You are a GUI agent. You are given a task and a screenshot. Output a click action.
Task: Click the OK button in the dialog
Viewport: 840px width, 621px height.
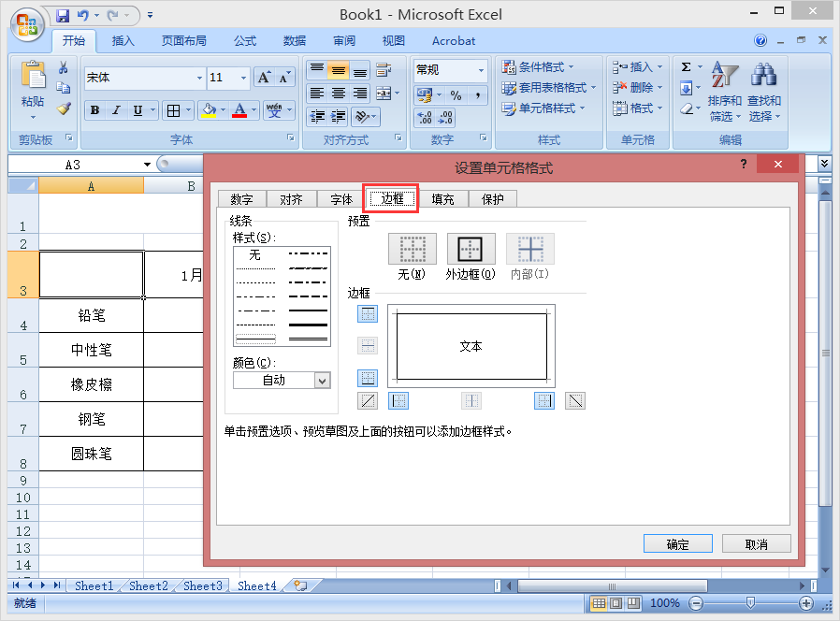tap(677, 544)
